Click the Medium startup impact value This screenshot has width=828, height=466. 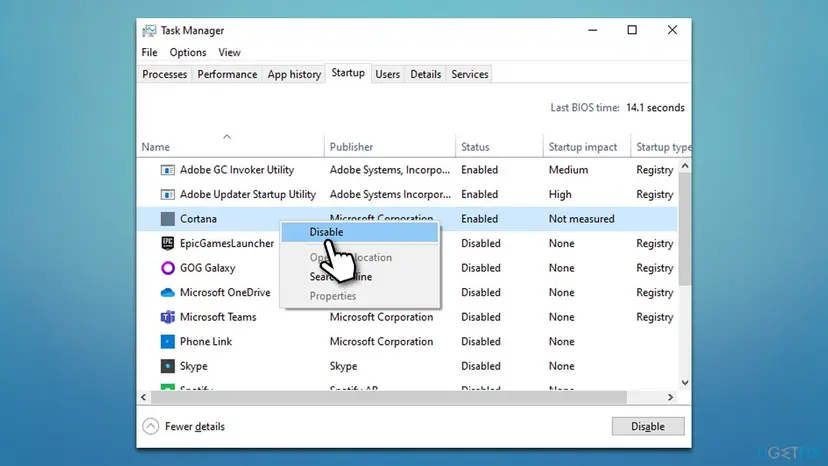pos(568,170)
